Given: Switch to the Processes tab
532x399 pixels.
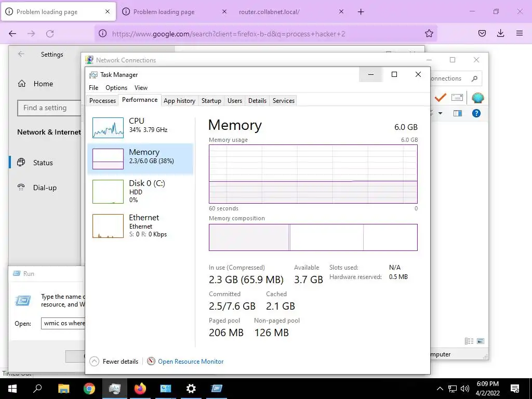Looking at the screenshot, I should (x=102, y=101).
